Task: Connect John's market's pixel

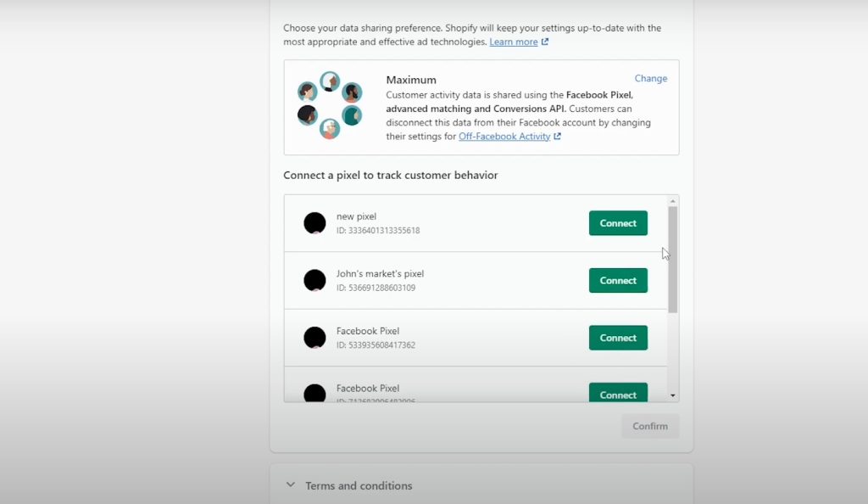Action: [x=618, y=281]
